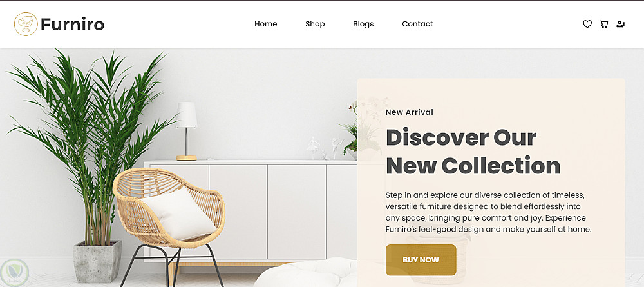Open the Contact page link
The image size is (644, 287).
[x=417, y=24]
